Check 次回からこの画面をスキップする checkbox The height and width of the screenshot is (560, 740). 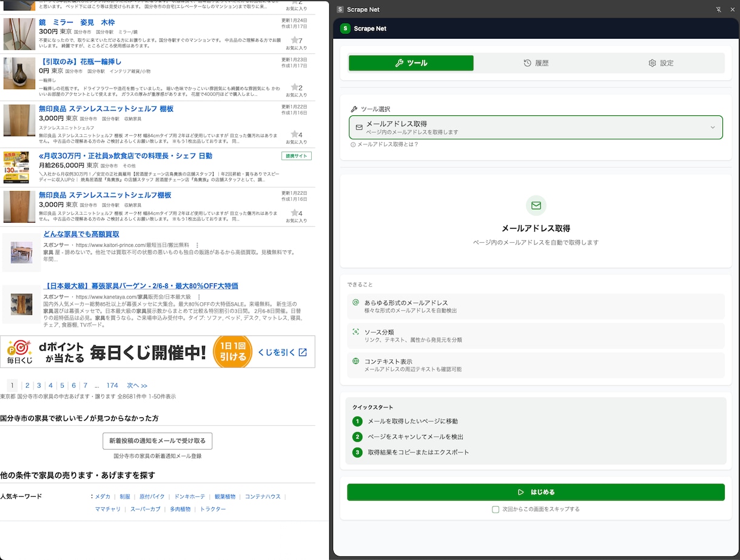[x=496, y=509]
